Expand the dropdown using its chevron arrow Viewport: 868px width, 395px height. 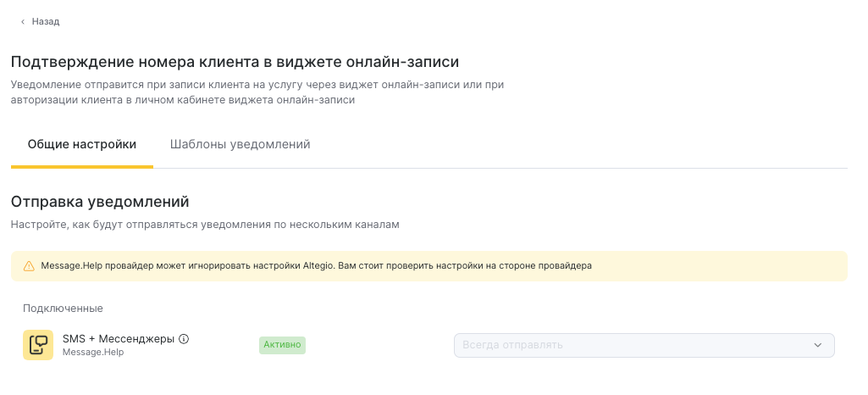point(817,345)
